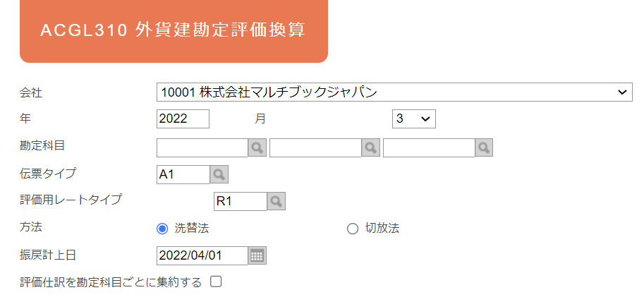This screenshot has width=644, height=302.
Task: Select the 洗替法 radio button
Action: pos(162,229)
